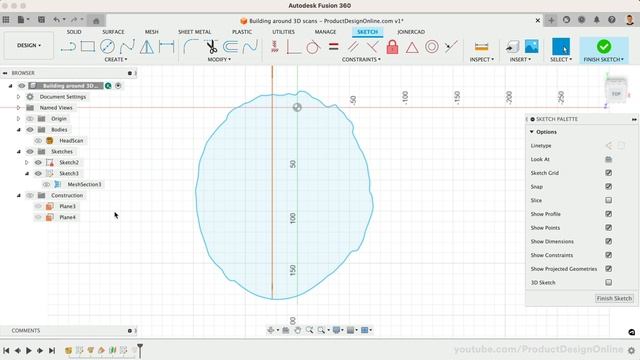640x360 pixels.
Task: Uncheck the Sketch Grid checkbox
Action: pyautogui.click(x=609, y=173)
